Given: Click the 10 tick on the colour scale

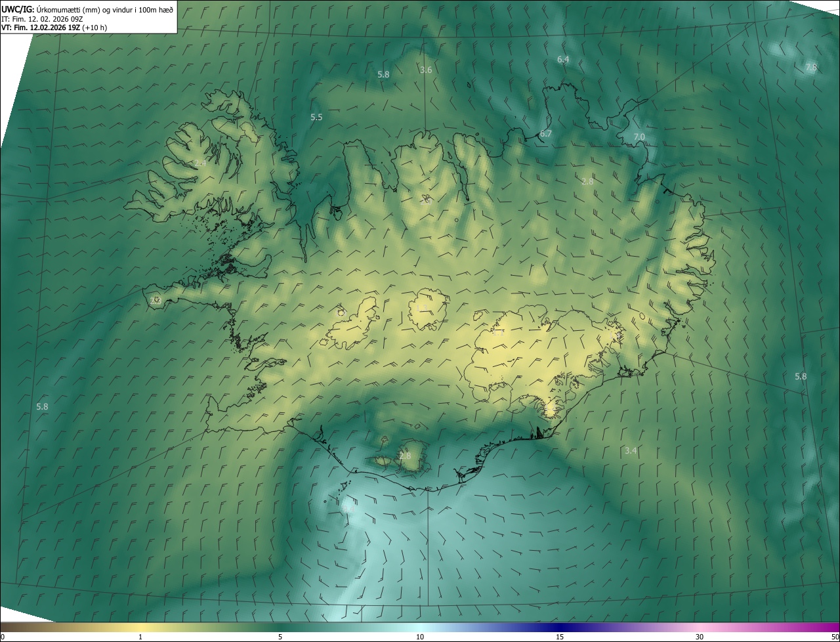Looking at the screenshot, I should [420, 637].
